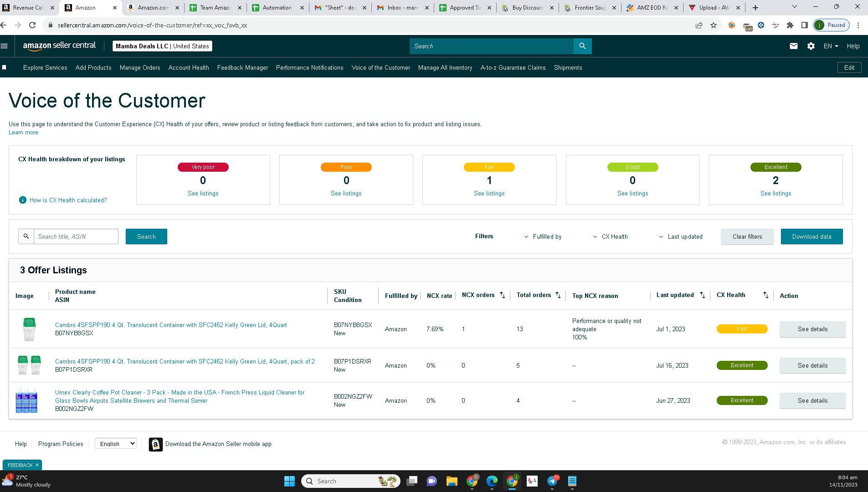Open Program Policies footer link
This screenshot has height=492, width=868.
click(61, 444)
